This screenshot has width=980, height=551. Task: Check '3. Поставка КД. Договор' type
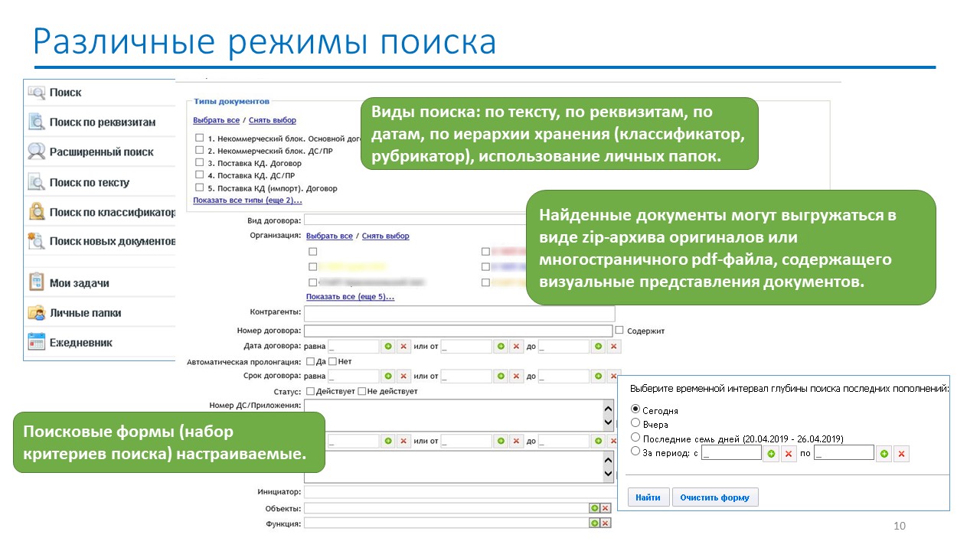[x=199, y=163]
